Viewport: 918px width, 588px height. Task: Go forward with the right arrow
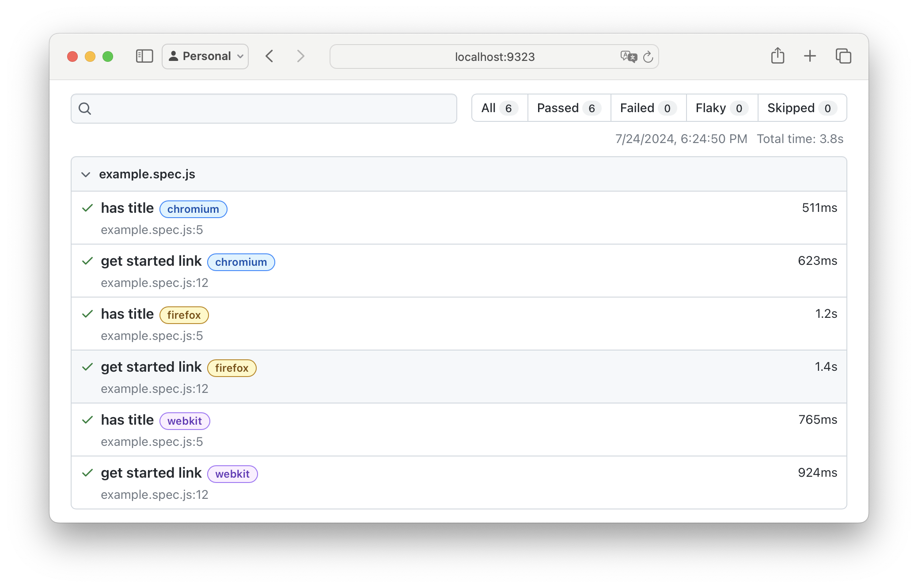pyautogui.click(x=300, y=56)
